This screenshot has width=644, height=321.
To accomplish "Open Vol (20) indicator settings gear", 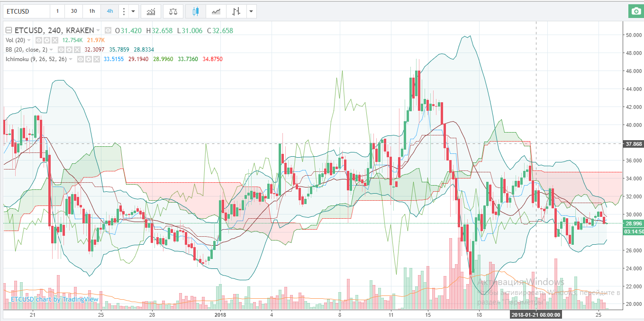I will [47, 40].
